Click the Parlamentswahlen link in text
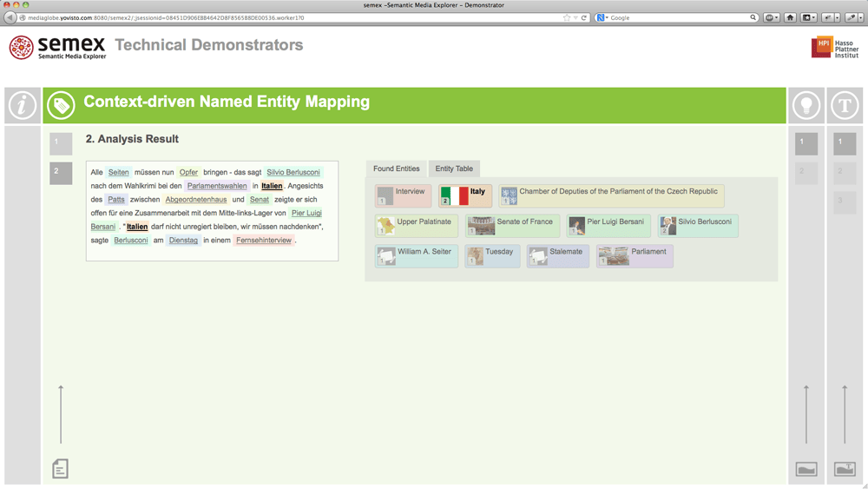This screenshot has width=868, height=489. click(x=217, y=186)
